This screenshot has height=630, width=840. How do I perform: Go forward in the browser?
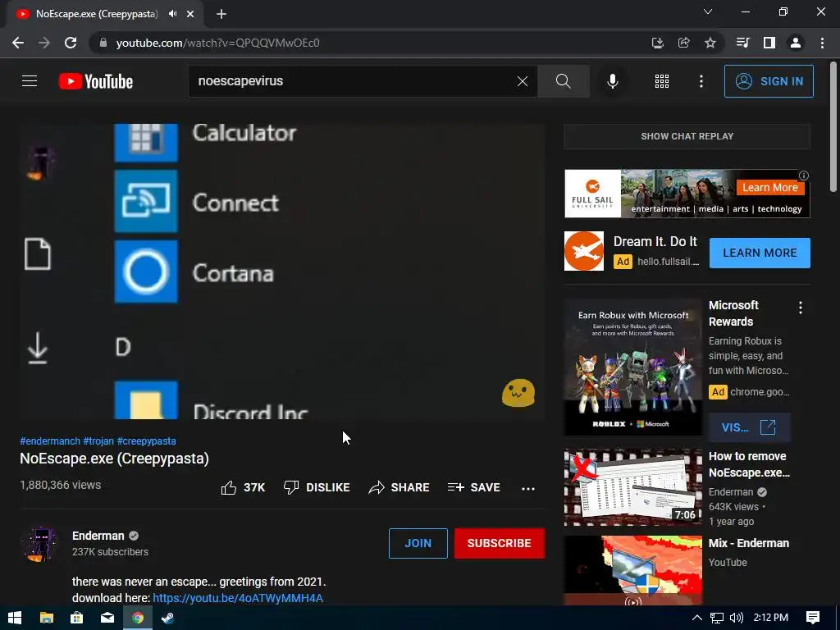click(x=44, y=43)
